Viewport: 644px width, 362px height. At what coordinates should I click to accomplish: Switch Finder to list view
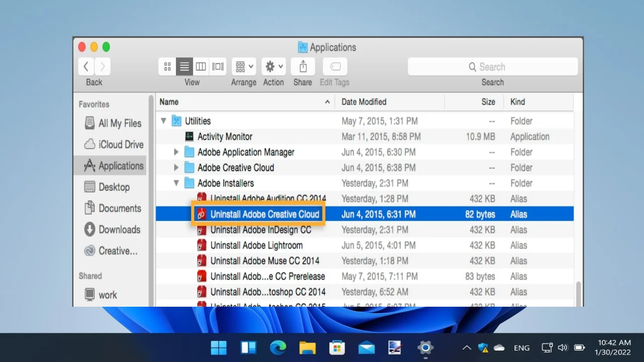184,66
